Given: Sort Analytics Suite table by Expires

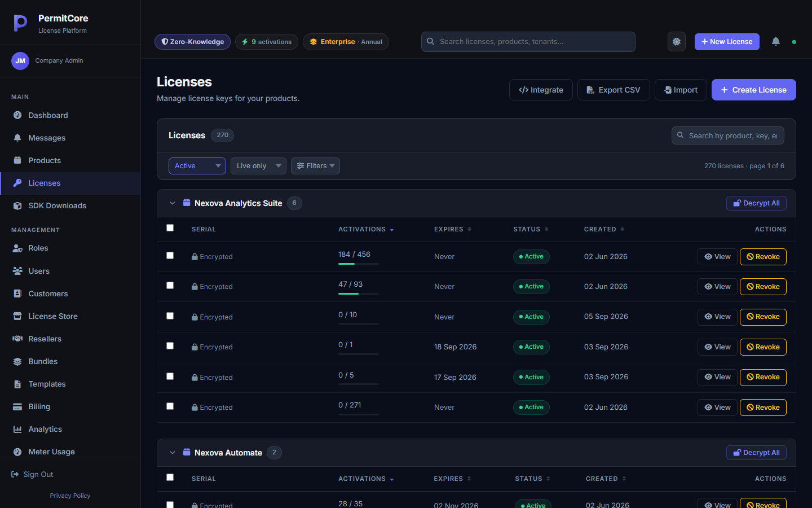Looking at the screenshot, I should click(x=453, y=229).
